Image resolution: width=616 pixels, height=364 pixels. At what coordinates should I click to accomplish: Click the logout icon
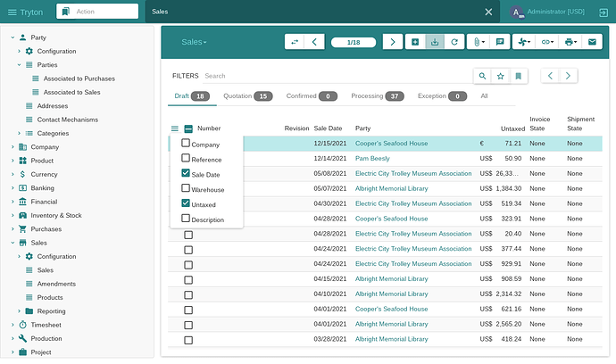pos(603,12)
